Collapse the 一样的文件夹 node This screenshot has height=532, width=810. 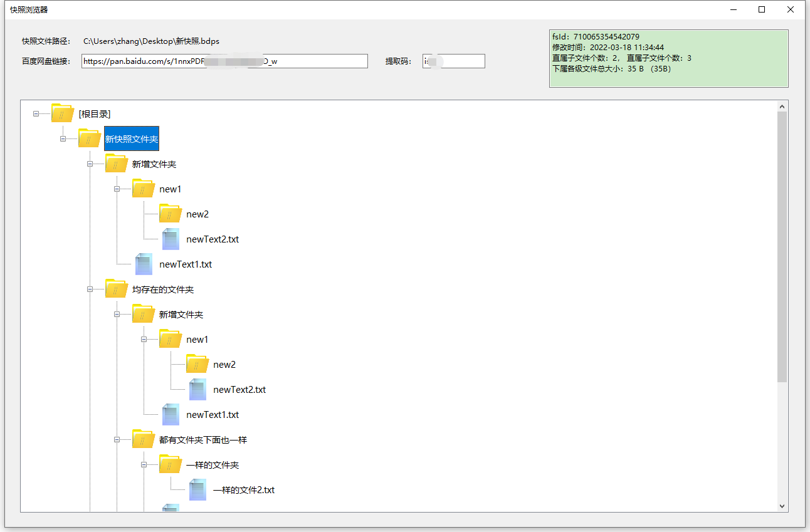[144, 464]
